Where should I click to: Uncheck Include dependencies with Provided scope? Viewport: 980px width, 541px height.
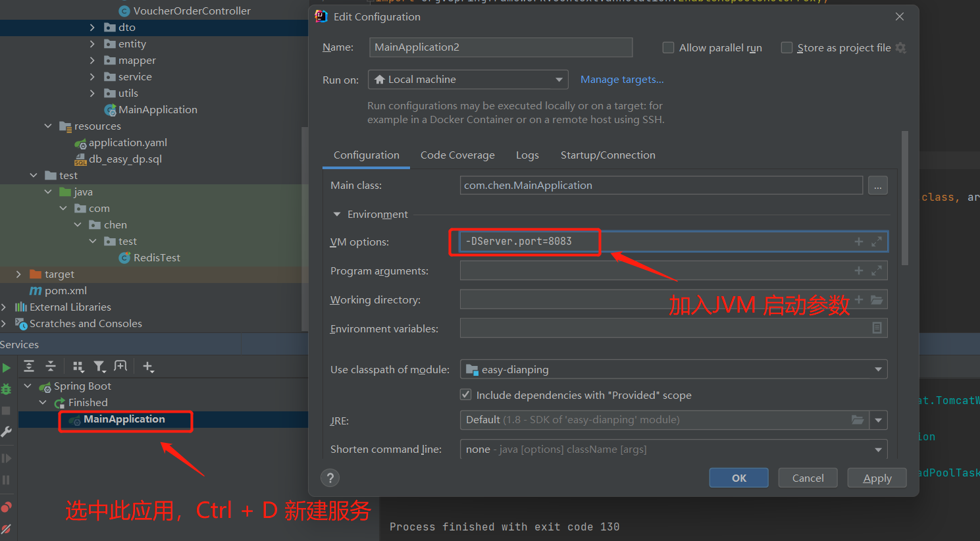(466, 395)
